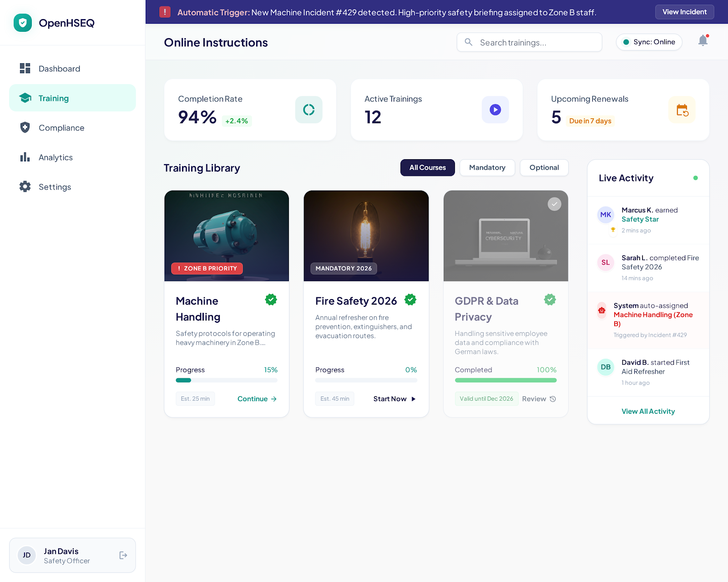This screenshot has width=728, height=582.
Task: Continue the Machine Handling course
Action: coord(257,399)
